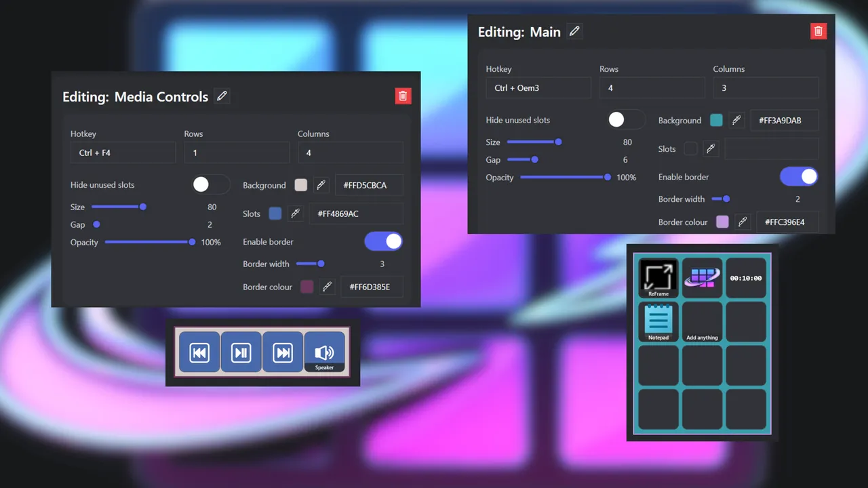Click the previous track media button
Image resolution: width=868 pixels, height=488 pixels.
click(199, 352)
